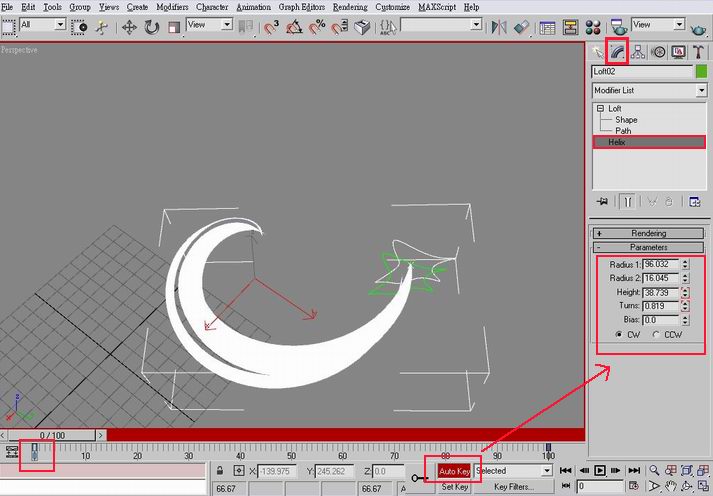Open the Graph Editors menu
The height and width of the screenshot is (496, 713).
(301, 7)
